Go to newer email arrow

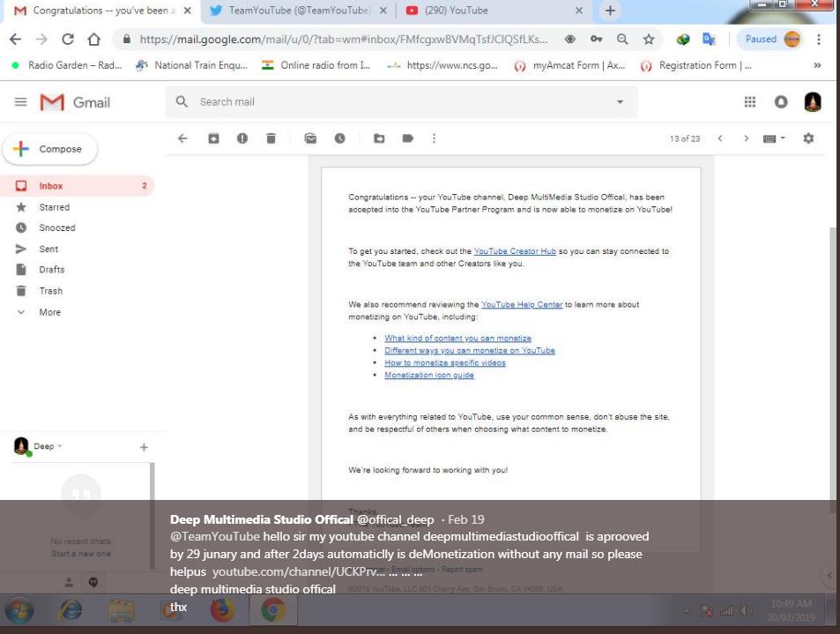tap(720, 138)
